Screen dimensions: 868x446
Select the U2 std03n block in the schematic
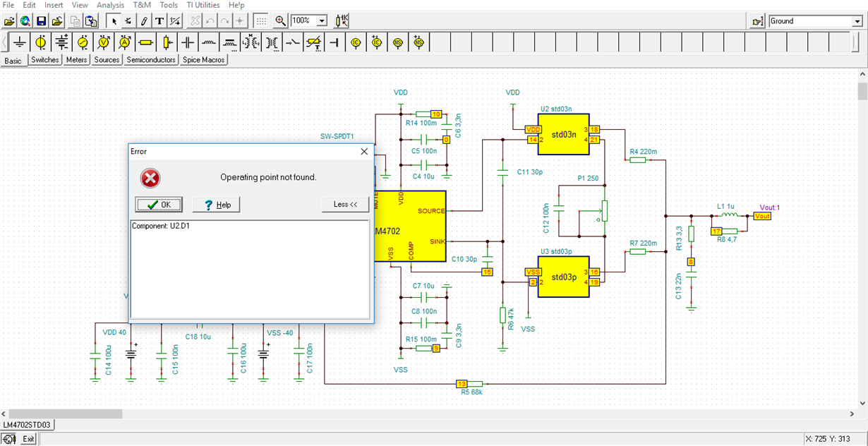[x=564, y=135]
